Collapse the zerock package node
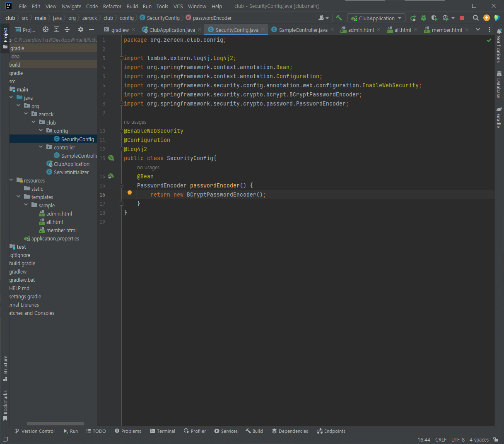This screenshot has height=444, width=504. pos(26,114)
